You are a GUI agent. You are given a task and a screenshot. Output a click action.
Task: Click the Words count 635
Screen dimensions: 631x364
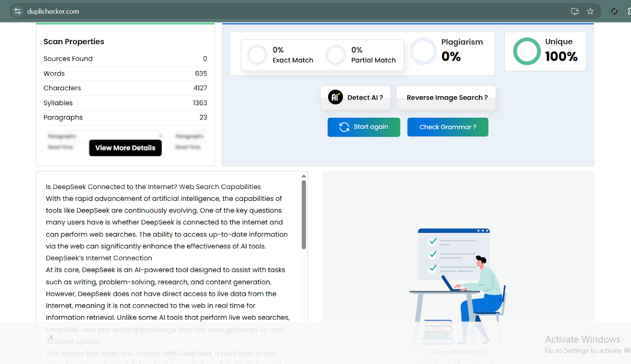tap(201, 74)
